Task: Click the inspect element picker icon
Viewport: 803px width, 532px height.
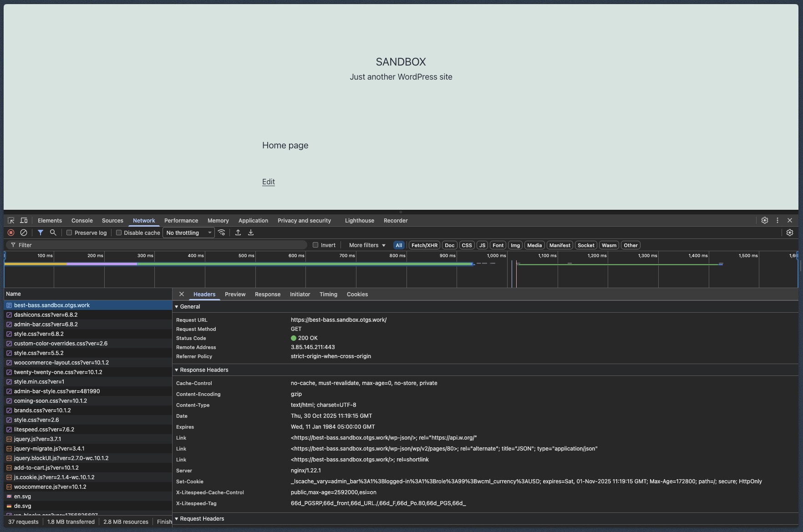Action: point(11,221)
